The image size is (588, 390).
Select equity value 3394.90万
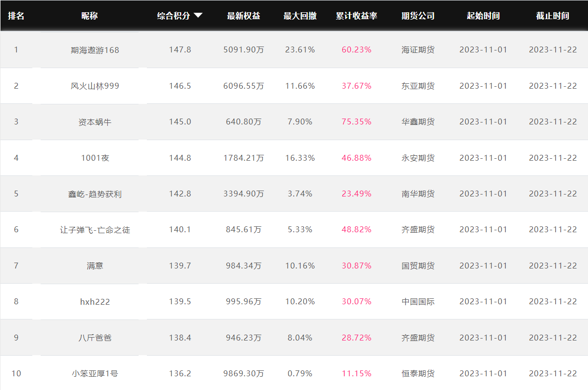pyautogui.click(x=243, y=194)
